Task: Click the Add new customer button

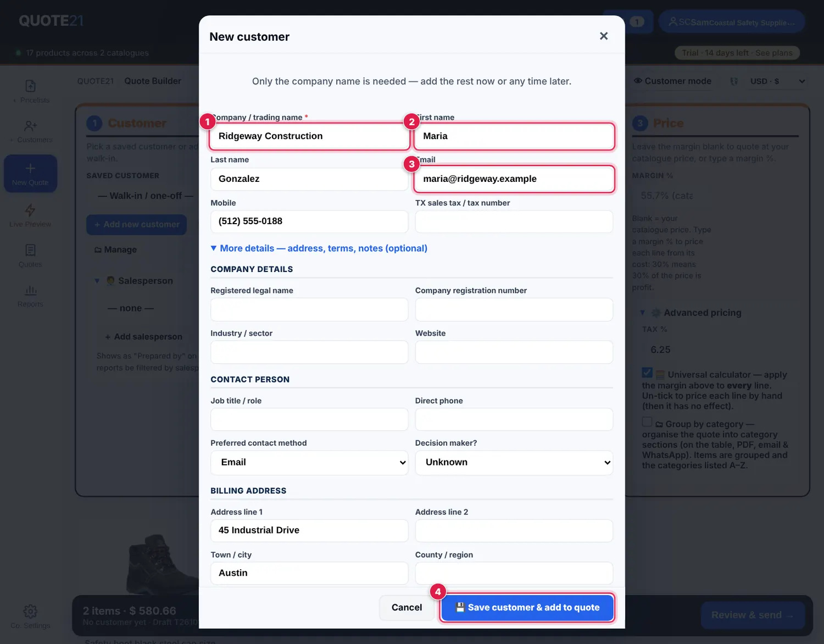Action: (137, 225)
